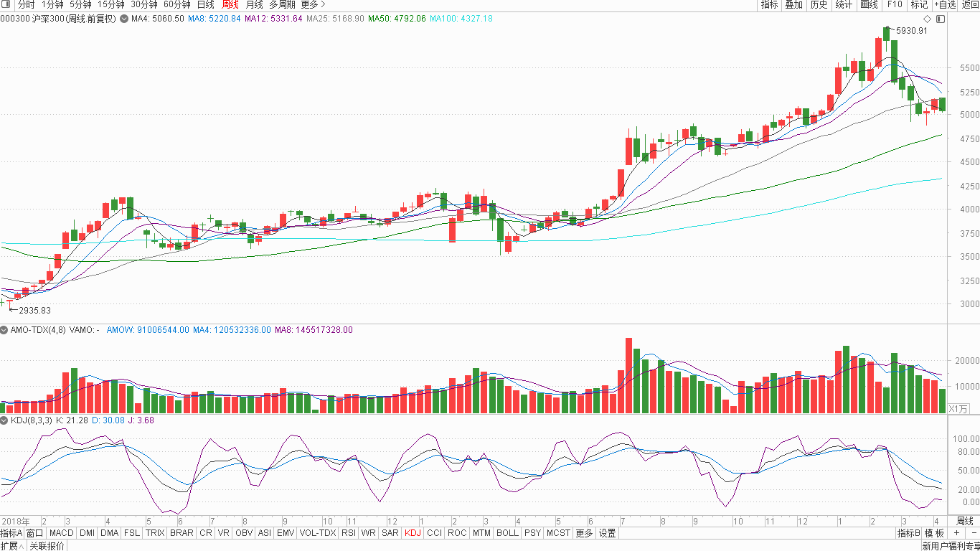Expand the KDJ(8,3,3) indicator dropdown icon
The image size is (980, 551).
click(x=4, y=420)
